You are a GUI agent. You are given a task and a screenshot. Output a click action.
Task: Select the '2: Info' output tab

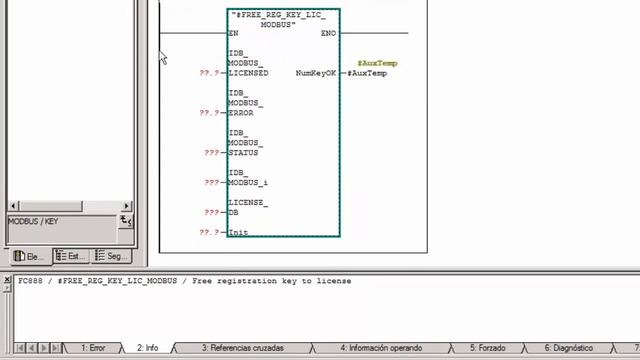pyautogui.click(x=147, y=348)
